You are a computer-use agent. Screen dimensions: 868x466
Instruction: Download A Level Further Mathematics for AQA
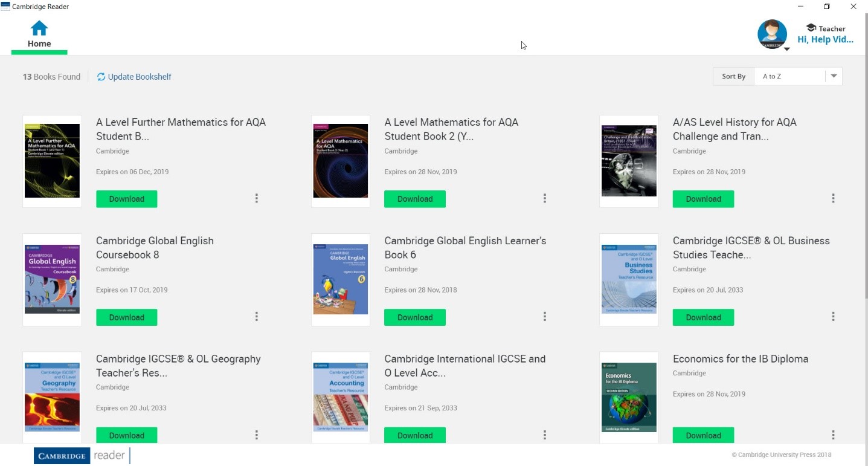pos(127,199)
